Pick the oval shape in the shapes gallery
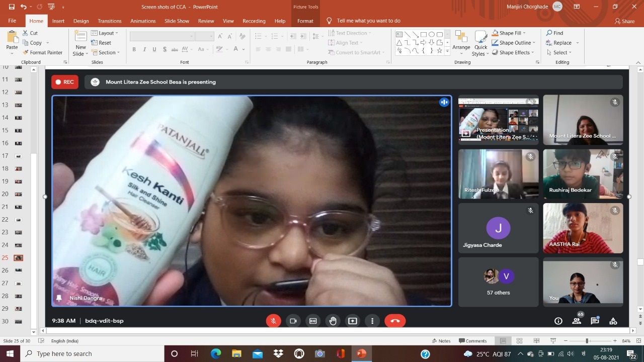 (431, 34)
